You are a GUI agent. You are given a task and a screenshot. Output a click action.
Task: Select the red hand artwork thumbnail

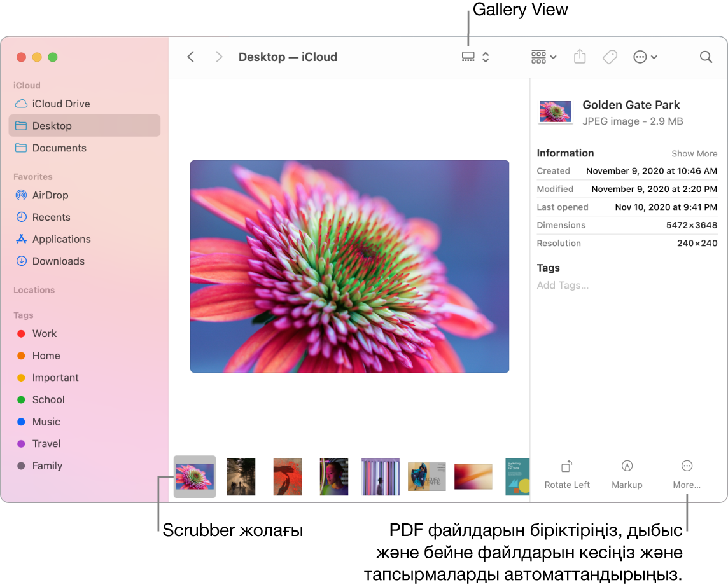(x=288, y=476)
